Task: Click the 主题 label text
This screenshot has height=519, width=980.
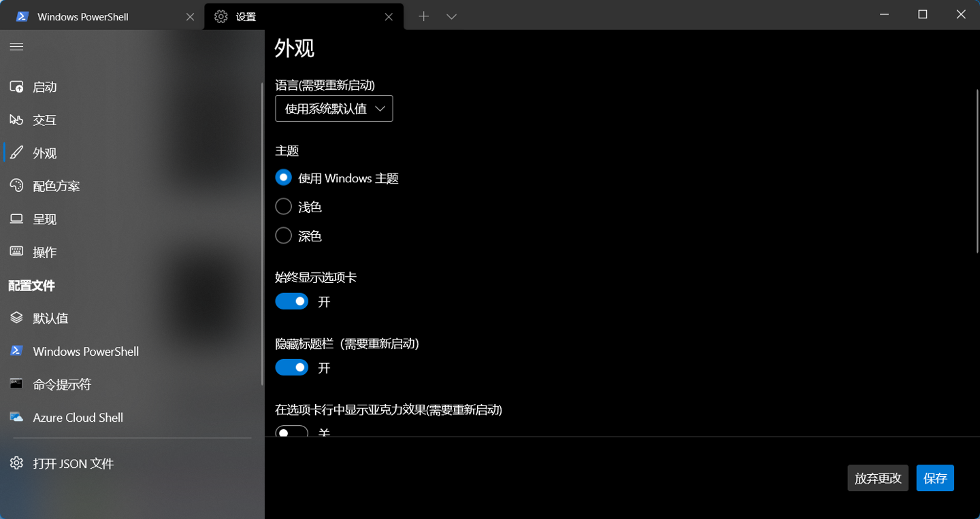Action: [x=287, y=150]
